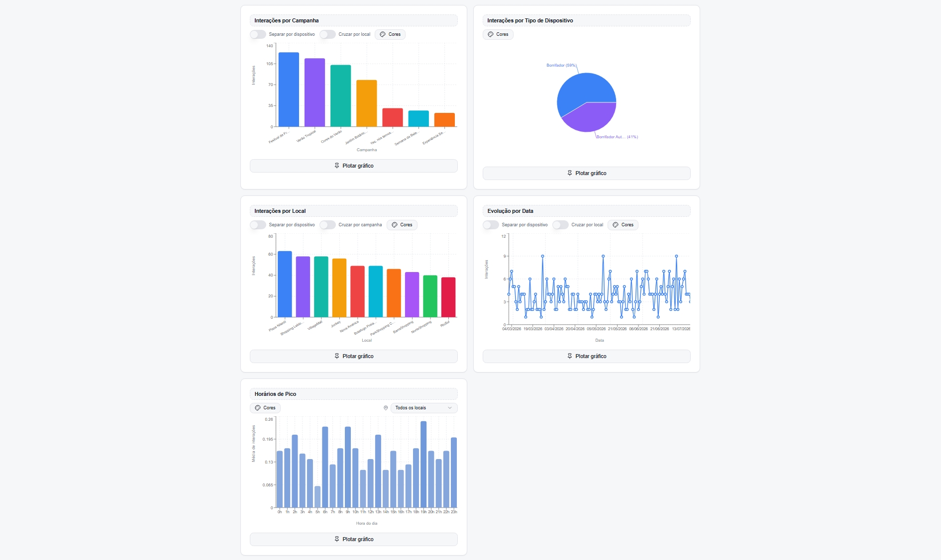Toggle Separar por dispositivo in Campanha card
941x560 pixels.
258,34
